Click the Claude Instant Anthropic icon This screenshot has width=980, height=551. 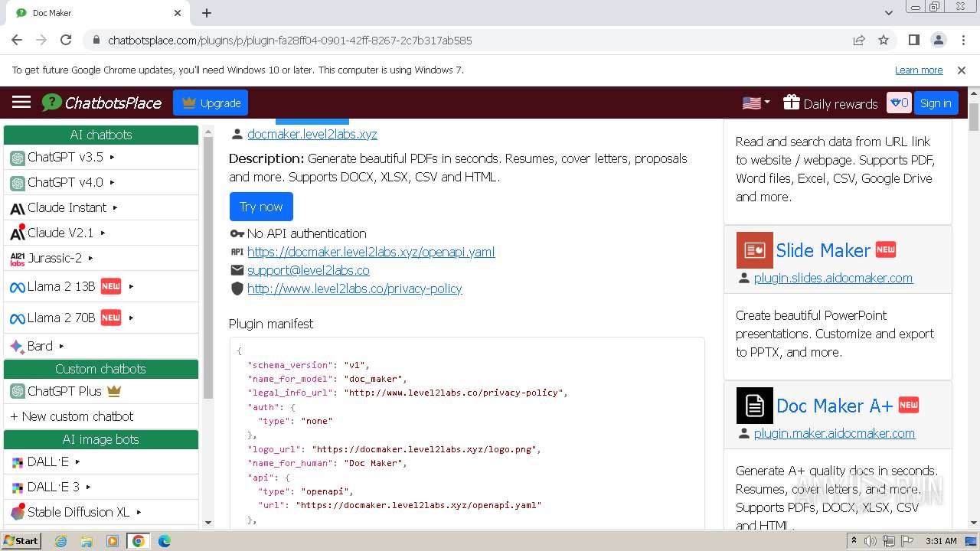(x=18, y=208)
